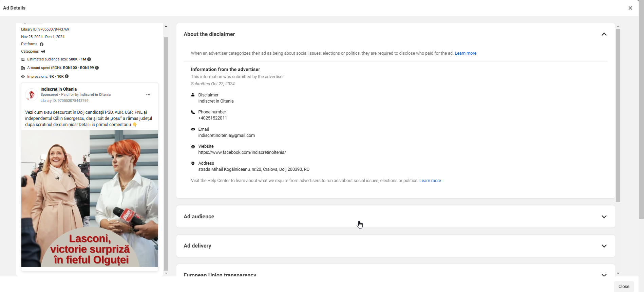
Task: Click the left panel scrollbar down arrow
Action: point(166,273)
